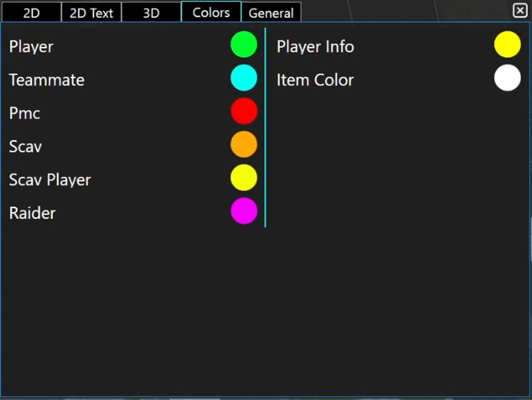Image resolution: width=532 pixels, height=400 pixels.
Task: Click the 'Item Color' label
Action: click(x=315, y=80)
